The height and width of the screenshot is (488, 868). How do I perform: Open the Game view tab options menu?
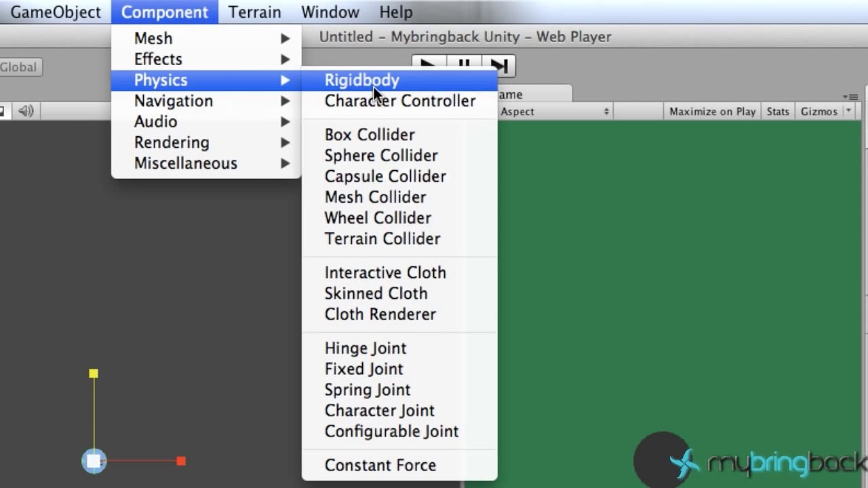pyautogui.click(x=850, y=97)
